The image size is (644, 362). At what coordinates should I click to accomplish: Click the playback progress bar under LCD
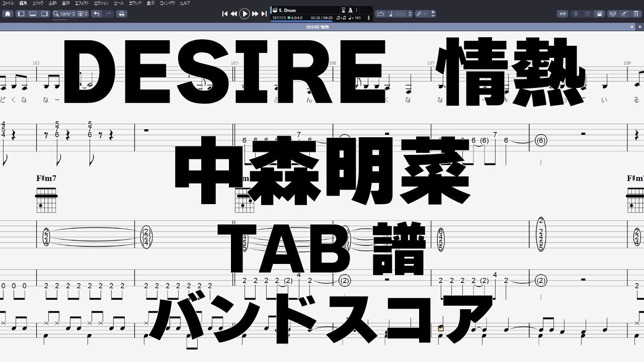302,21
